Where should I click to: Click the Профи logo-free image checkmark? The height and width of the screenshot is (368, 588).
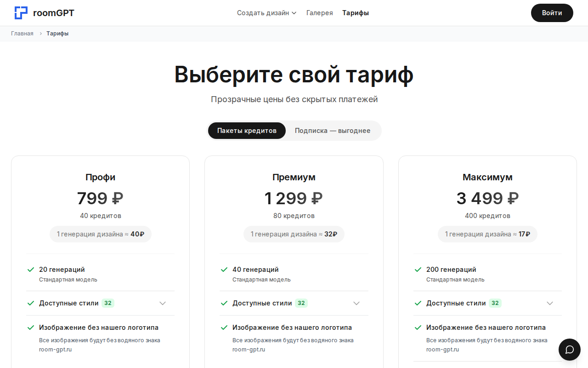point(31,328)
